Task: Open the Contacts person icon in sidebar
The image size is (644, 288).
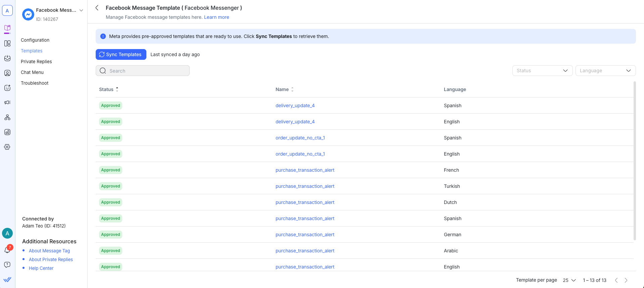Action: point(7,73)
